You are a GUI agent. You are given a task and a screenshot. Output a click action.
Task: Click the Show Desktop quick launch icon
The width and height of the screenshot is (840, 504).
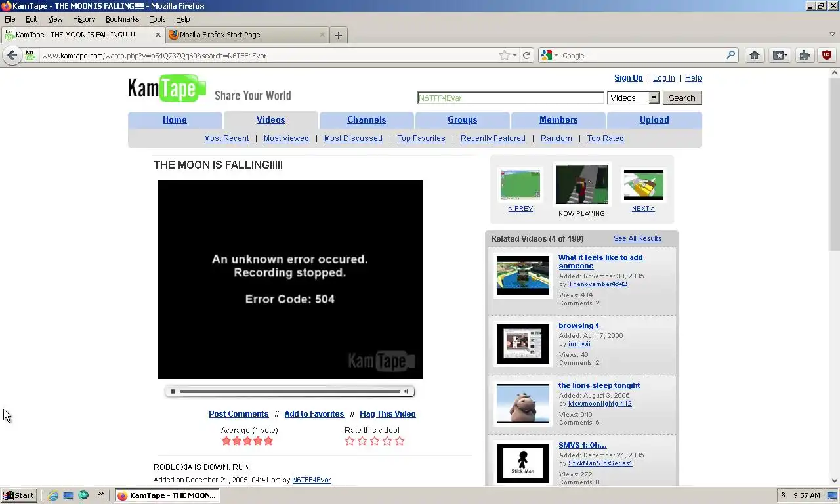click(68, 495)
